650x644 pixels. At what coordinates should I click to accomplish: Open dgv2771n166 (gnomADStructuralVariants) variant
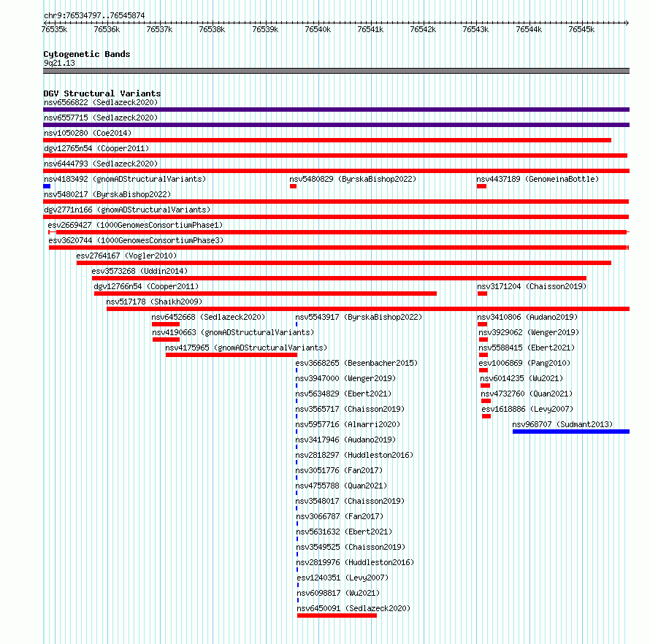(x=127, y=210)
